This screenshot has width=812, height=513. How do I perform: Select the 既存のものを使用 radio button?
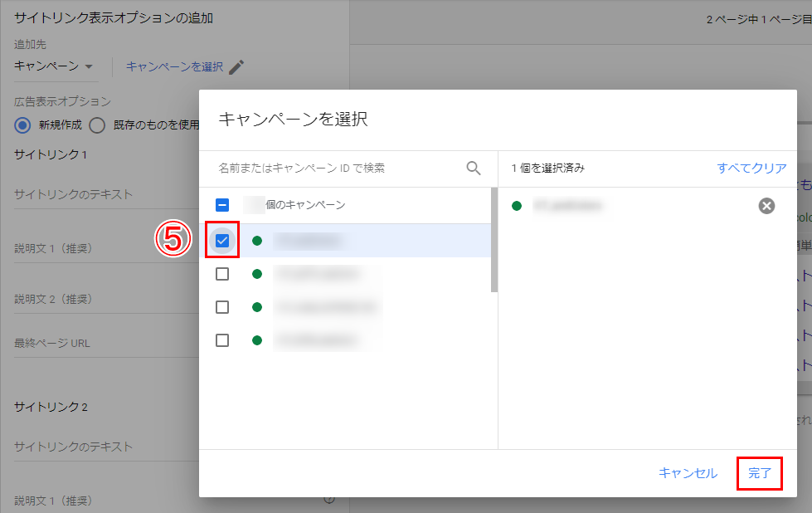pos(97,125)
